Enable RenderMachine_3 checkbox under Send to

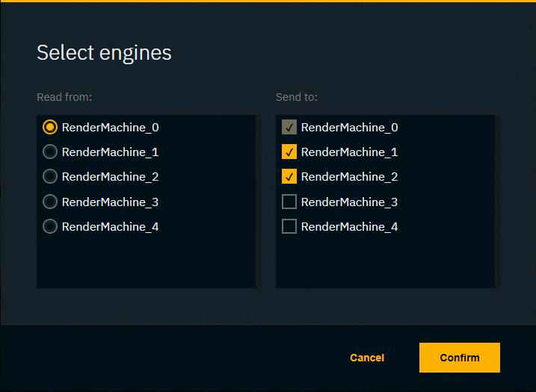point(289,202)
